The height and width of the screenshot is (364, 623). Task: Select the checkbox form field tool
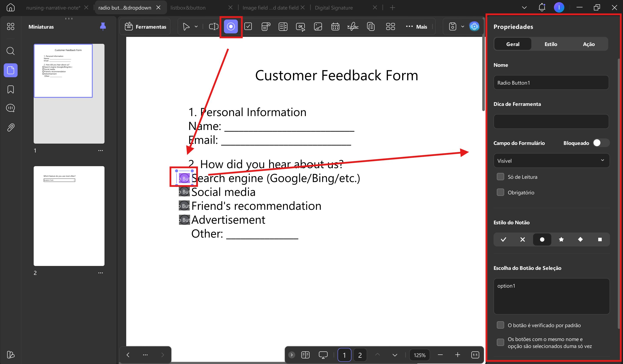point(248,26)
